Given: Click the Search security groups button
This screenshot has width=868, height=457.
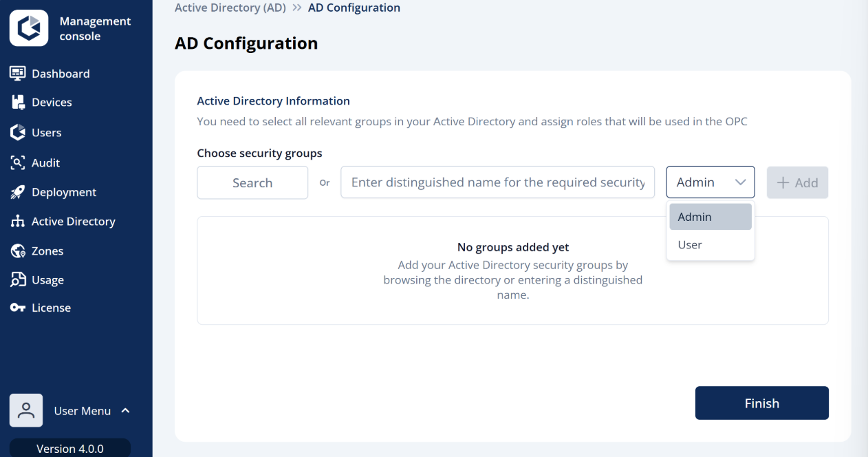Looking at the screenshot, I should 252,183.
